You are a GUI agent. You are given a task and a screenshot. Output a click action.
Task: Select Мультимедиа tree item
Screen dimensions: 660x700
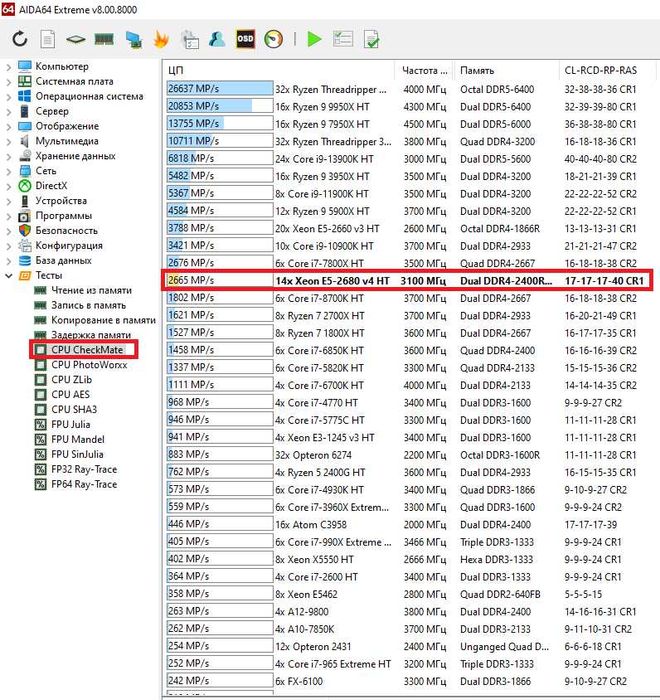[x=67, y=141]
